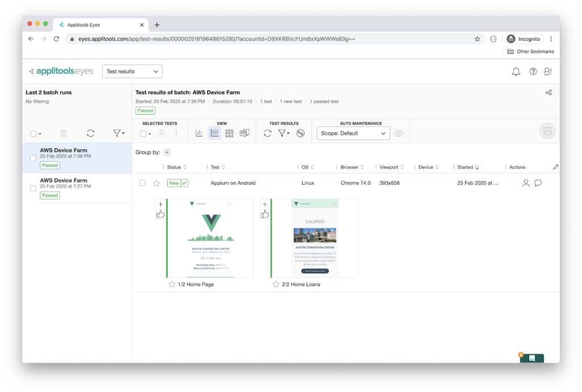Open the notifications bell

[516, 72]
